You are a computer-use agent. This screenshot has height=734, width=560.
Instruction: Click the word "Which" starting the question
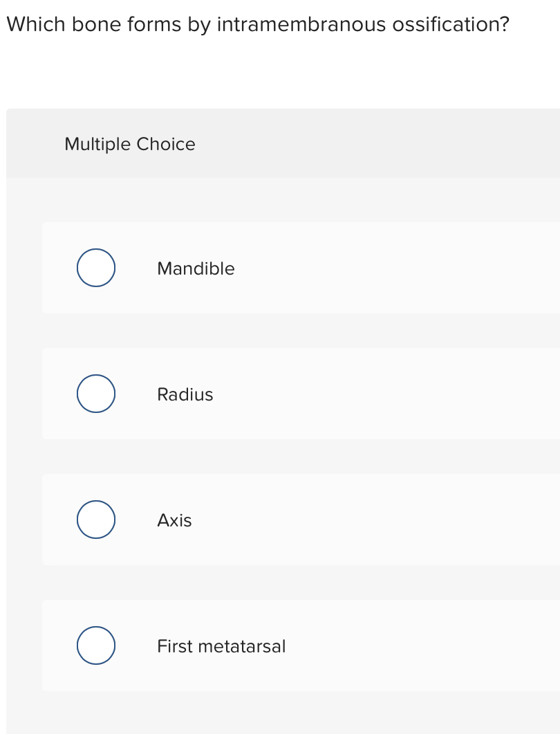pyautogui.click(x=36, y=25)
